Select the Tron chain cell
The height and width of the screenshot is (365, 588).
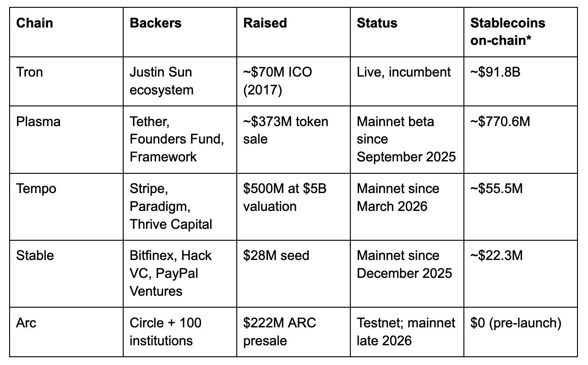click(66, 81)
